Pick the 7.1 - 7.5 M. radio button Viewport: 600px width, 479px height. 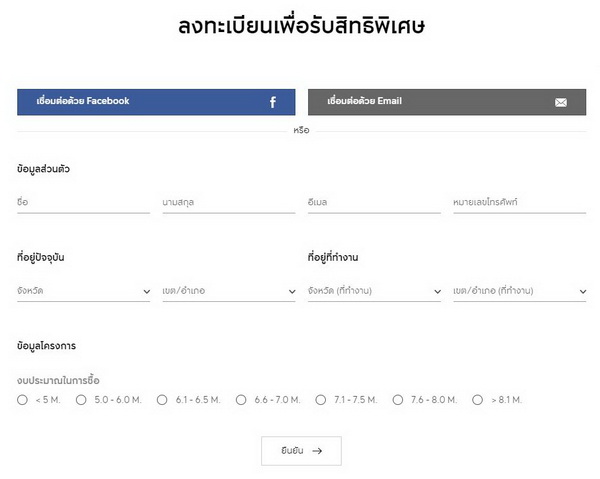click(x=321, y=400)
